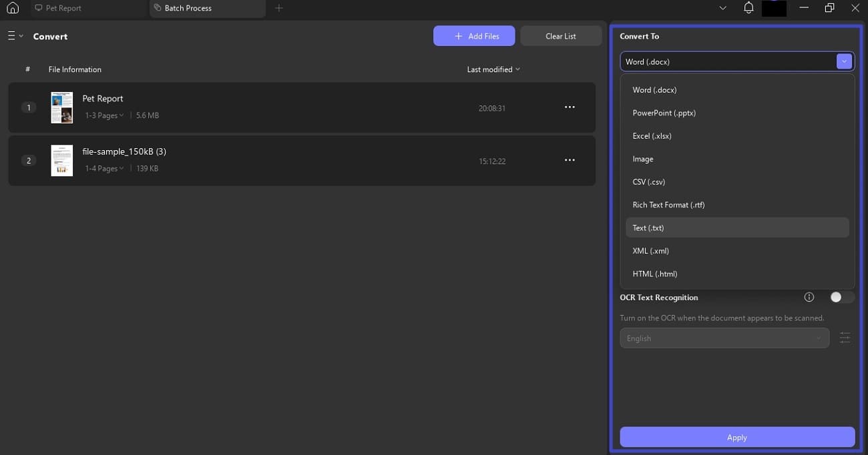Expand page range for Pet Report
Viewport: 868px width, 455px height.
pyautogui.click(x=104, y=115)
